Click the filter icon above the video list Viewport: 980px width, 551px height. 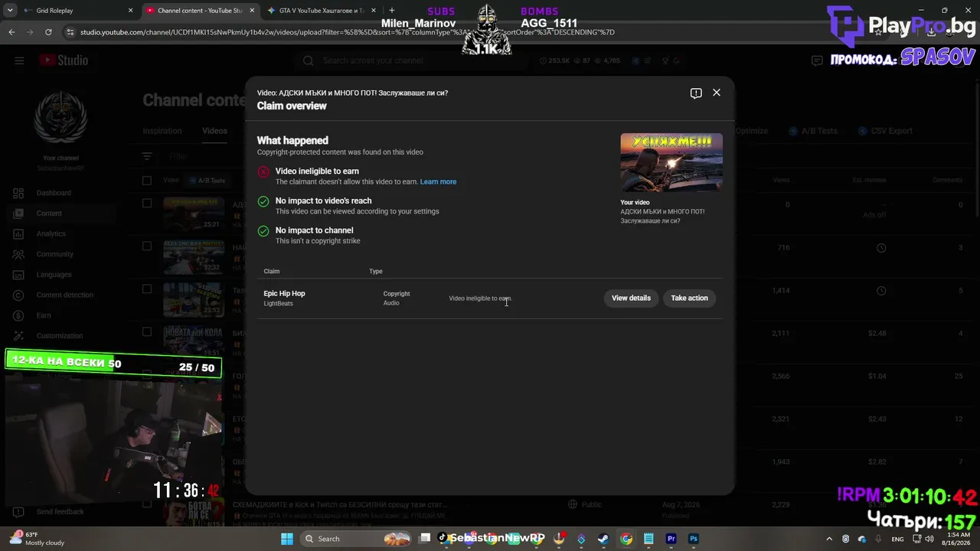tap(147, 156)
